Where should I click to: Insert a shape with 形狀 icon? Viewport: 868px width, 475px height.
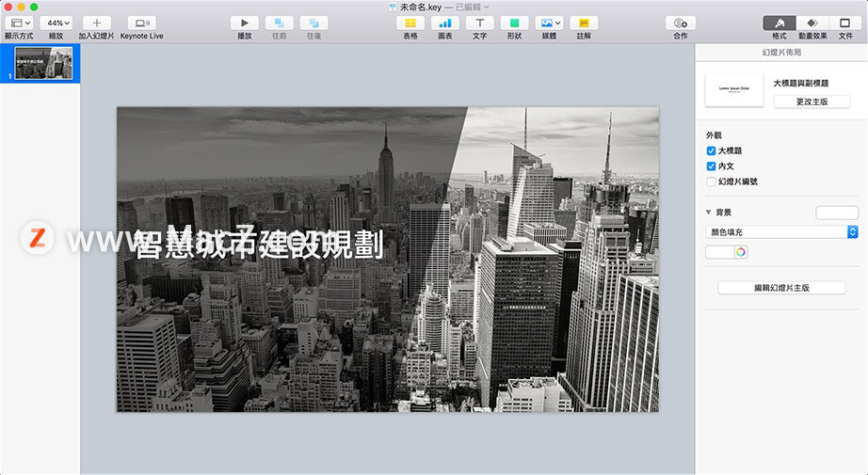(514, 23)
